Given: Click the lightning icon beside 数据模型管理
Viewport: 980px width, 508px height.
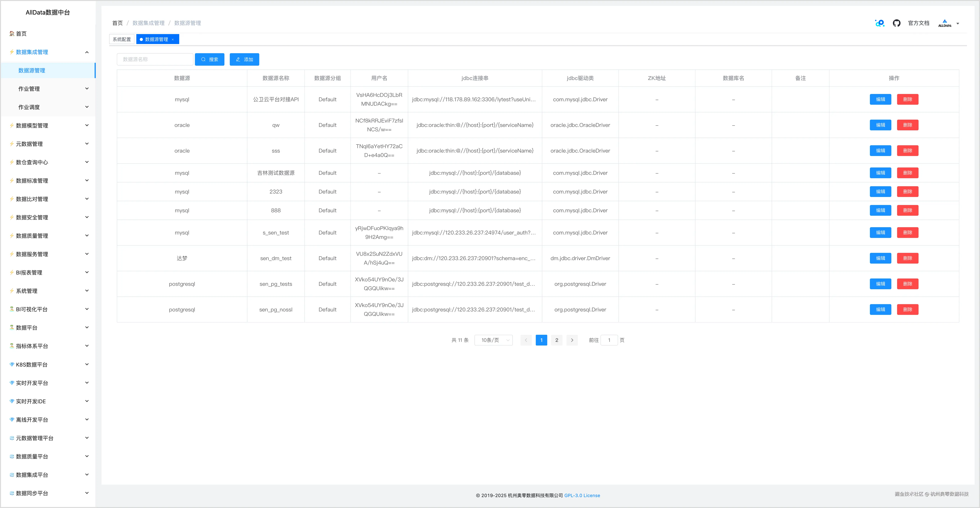Looking at the screenshot, I should (12, 126).
